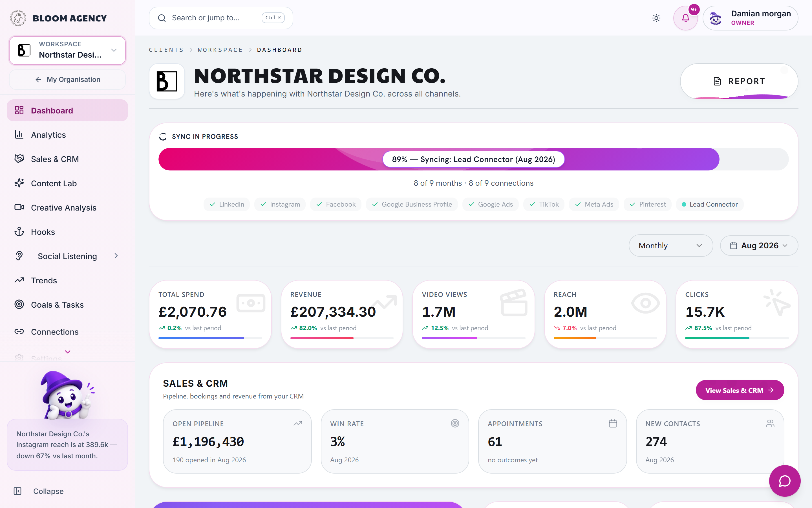Open Sales & CRM sidebar item
Viewport: 812px width, 508px height.
[x=67, y=159]
